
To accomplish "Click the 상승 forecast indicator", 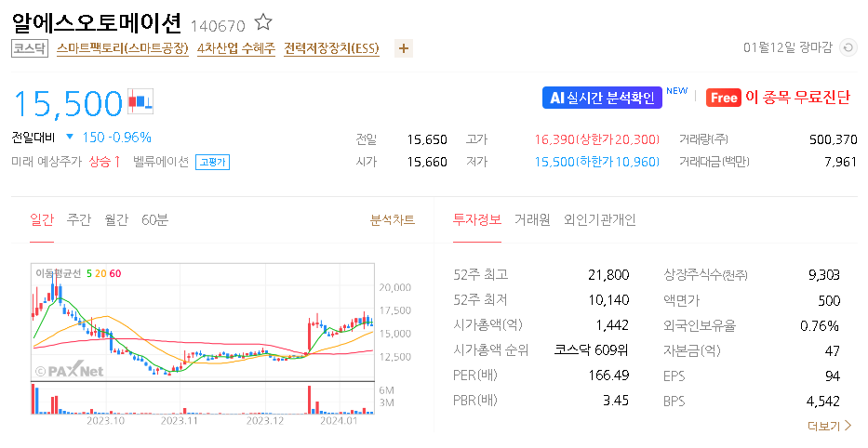I will [104, 162].
